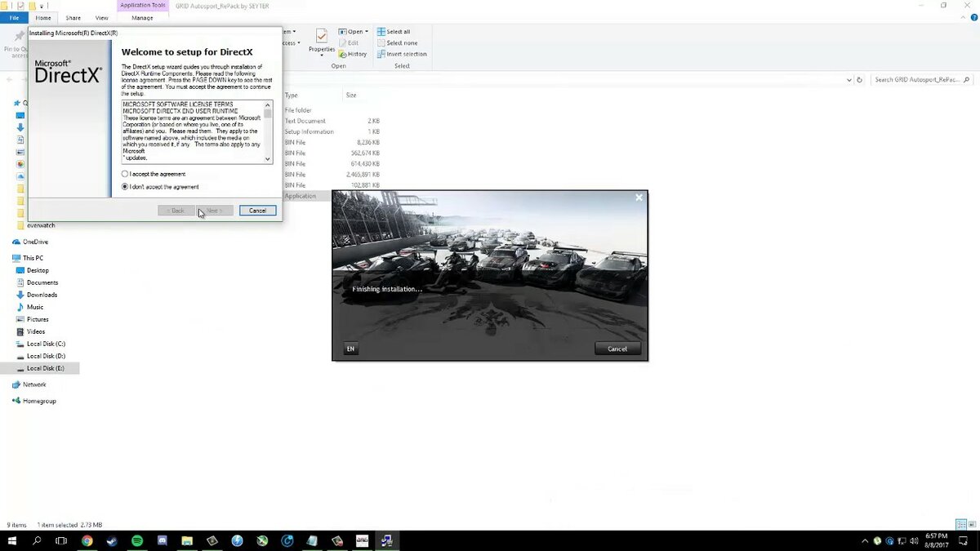Click the refresh icon beside address bar
The image size is (980, 551).
(859, 80)
